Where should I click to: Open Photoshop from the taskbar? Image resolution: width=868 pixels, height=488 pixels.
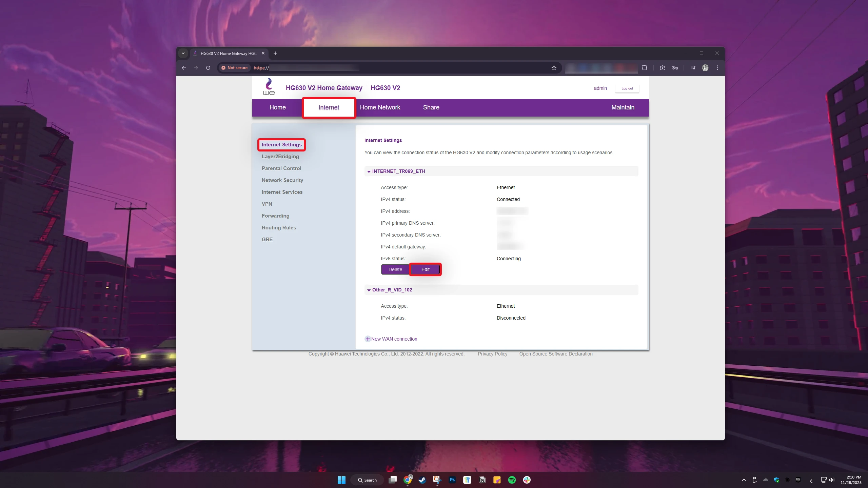coord(452,480)
